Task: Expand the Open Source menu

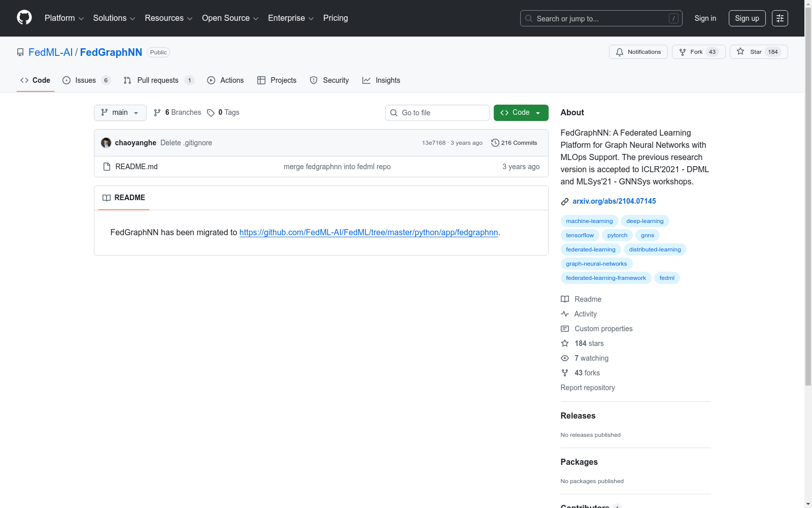Action: click(x=230, y=18)
